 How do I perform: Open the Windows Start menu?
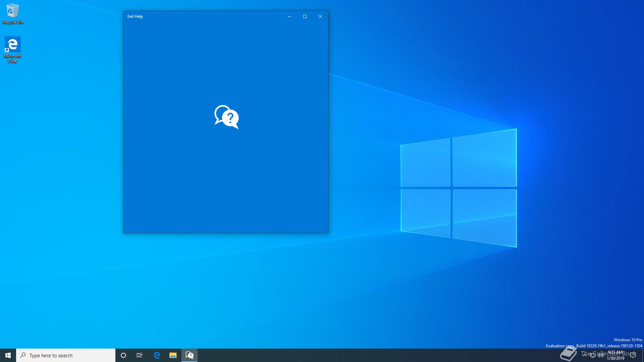pyautogui.click(x=8, y=355)
